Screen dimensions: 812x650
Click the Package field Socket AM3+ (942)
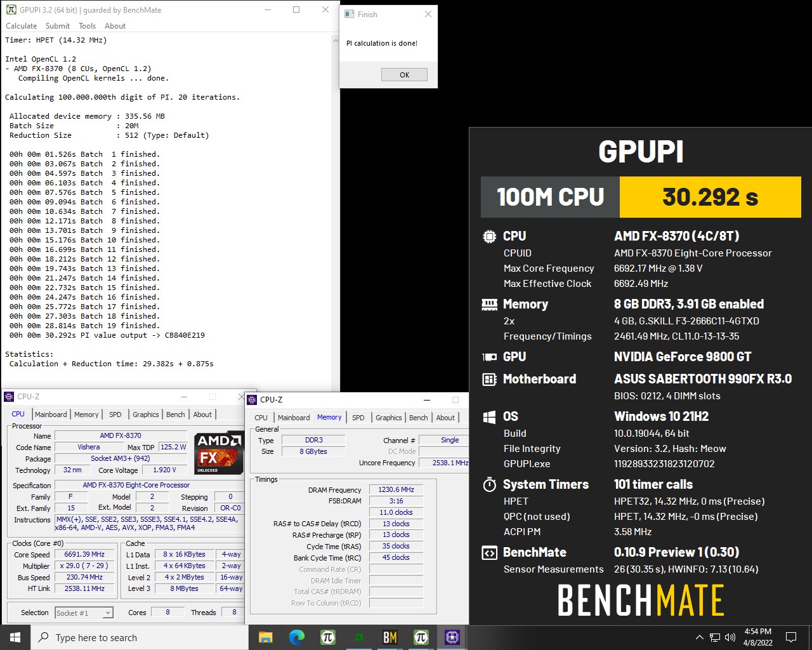(x=121, y=458)
